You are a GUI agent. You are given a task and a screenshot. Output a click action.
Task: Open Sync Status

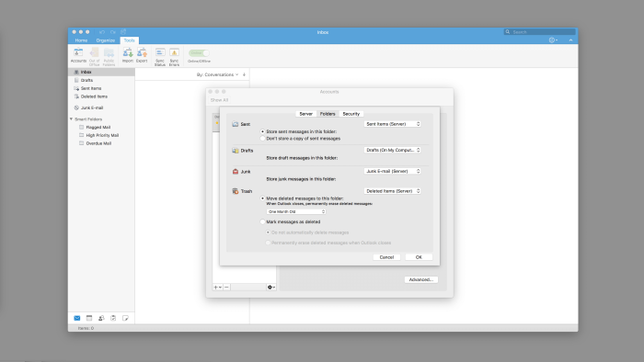[x=160, y=57]
